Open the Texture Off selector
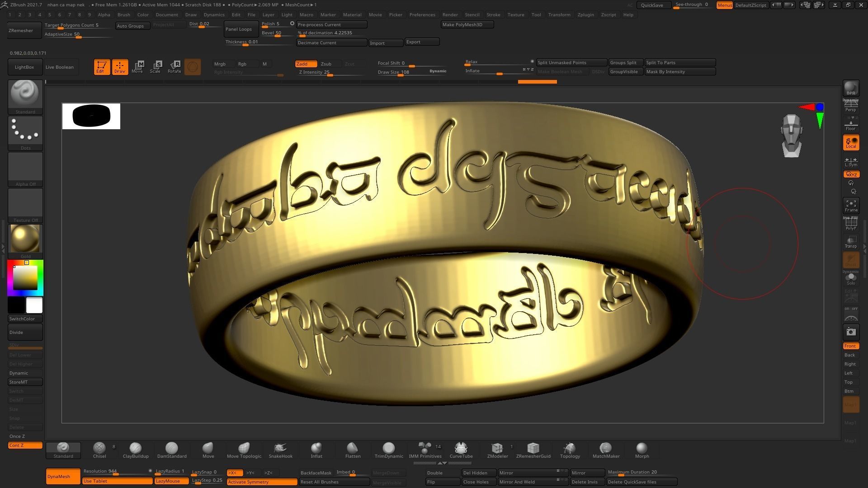 (x=25, y=205)
